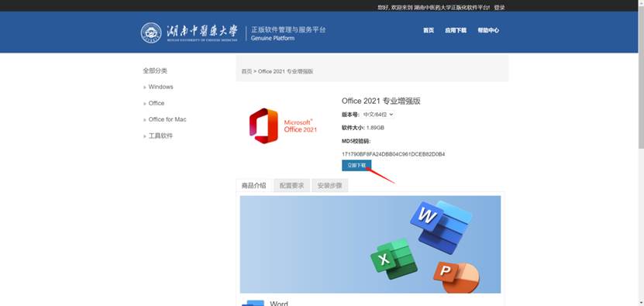Switch to the 配置要求 tab
644x306 pixels.
291,186
